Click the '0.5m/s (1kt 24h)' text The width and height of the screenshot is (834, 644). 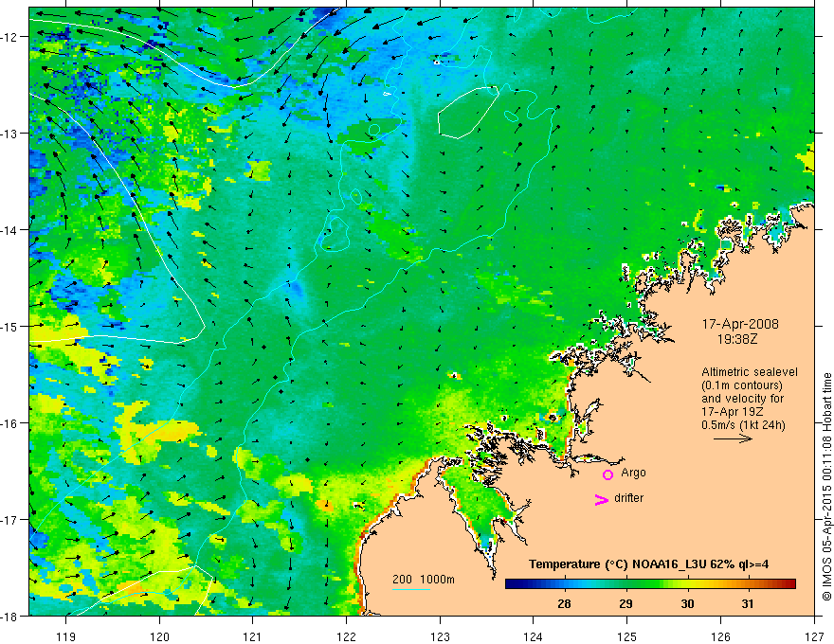pyautogui.click(x=743, y=425)
